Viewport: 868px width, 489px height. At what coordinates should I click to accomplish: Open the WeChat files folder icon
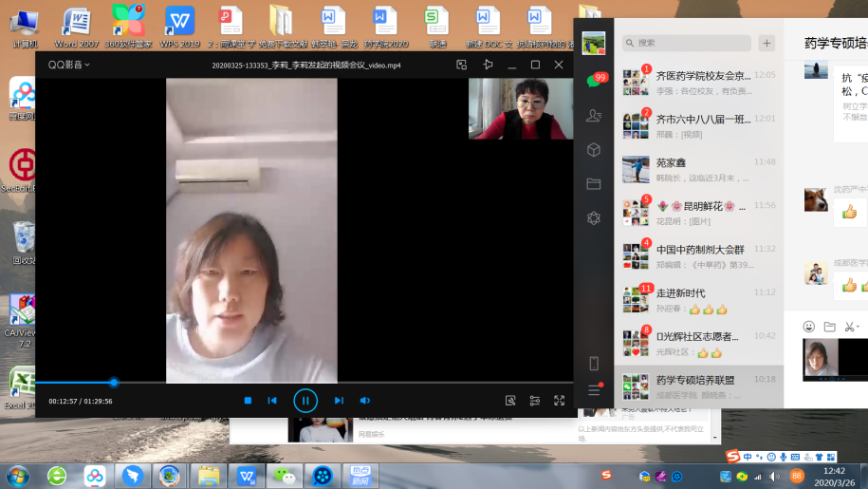tap(594, 183)
